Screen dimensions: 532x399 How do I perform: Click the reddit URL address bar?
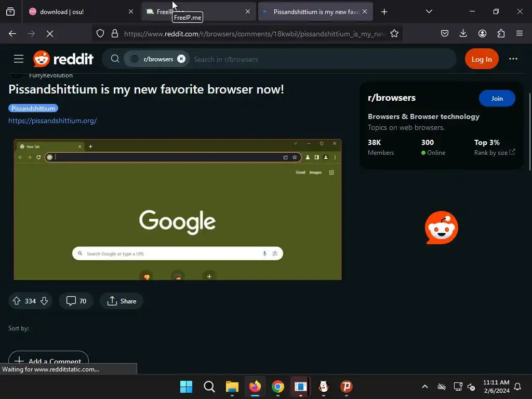[255, 34]
